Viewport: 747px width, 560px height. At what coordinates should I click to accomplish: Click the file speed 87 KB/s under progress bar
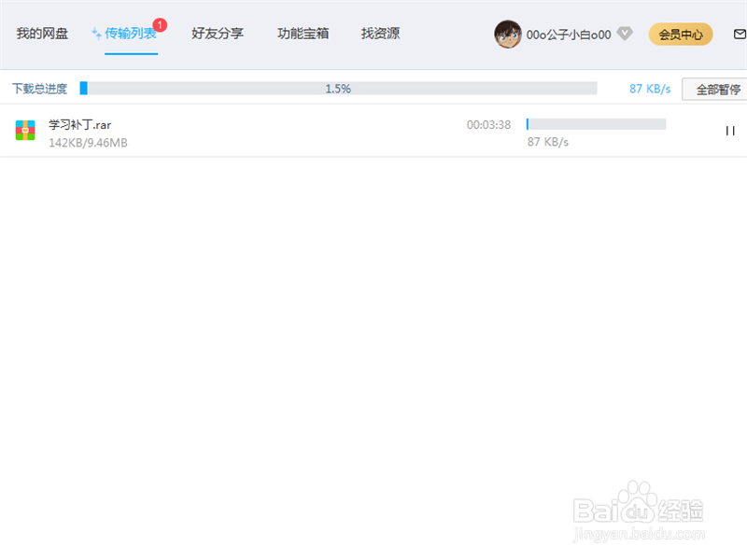(x=548, y=142)
